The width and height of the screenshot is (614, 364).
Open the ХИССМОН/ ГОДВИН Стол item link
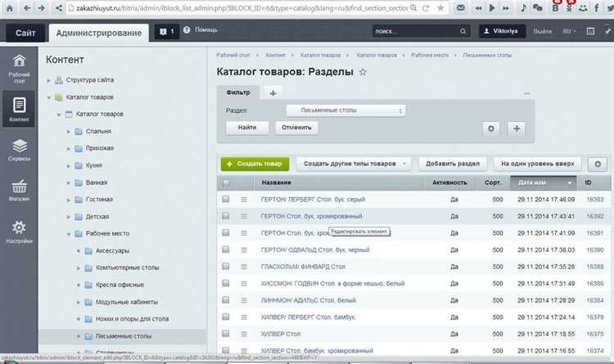click(333, 284)
